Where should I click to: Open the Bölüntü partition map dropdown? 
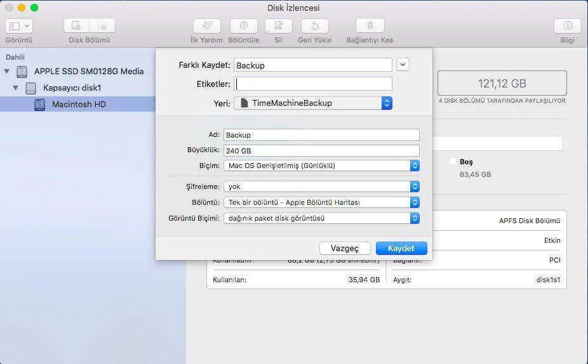[x=321, y=202]
